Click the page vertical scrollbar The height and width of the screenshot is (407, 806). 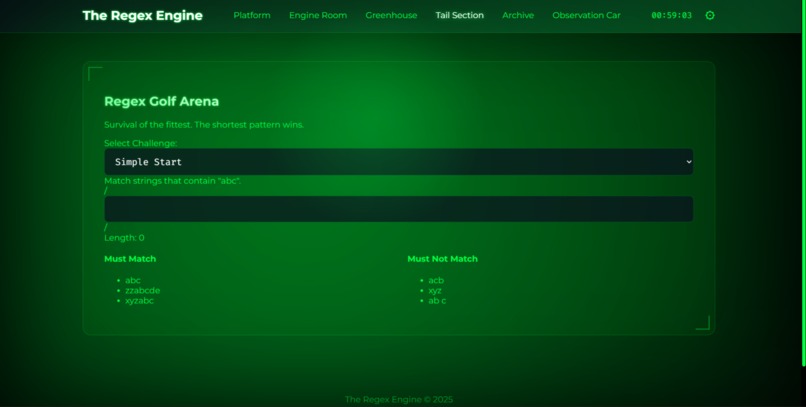[x=803, y=183]
